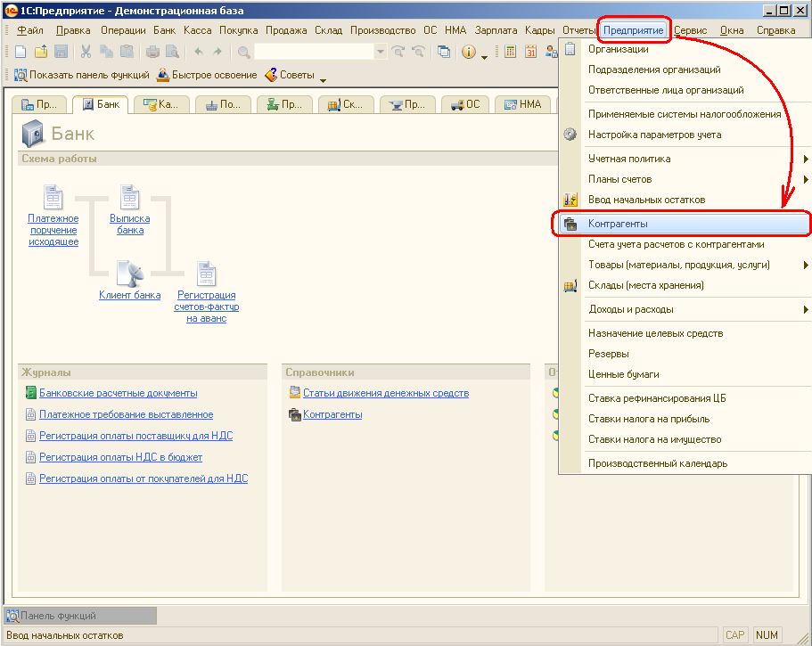Click the New document toolbar icon
The width and height of the screenshot is (812, 646).
coord(21,53)
